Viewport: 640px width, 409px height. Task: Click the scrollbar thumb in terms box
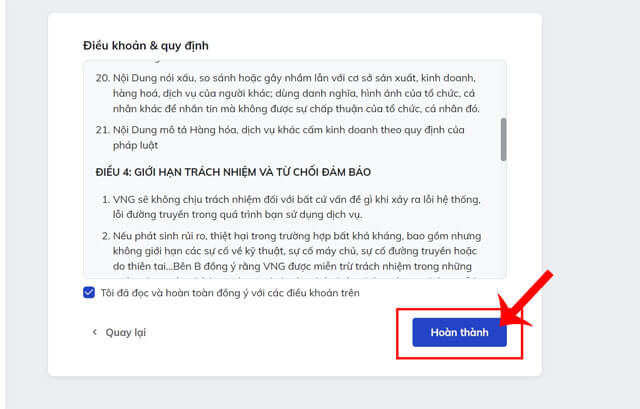tap(504, 140)
